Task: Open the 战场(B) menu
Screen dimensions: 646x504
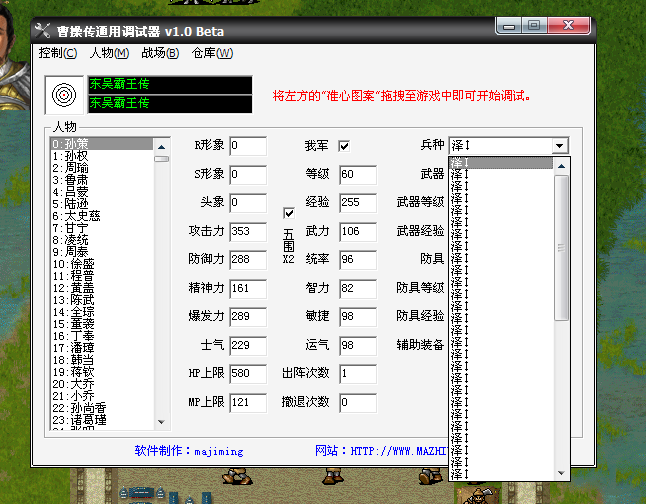Action: (x=160, y=53)
